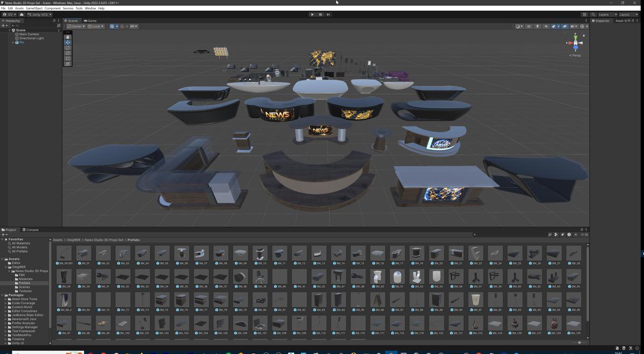Toggle grid snapping button
Image resolution: width=644 pixels, height=354 pixels.
pyautogui.click(x=113, y=26)
